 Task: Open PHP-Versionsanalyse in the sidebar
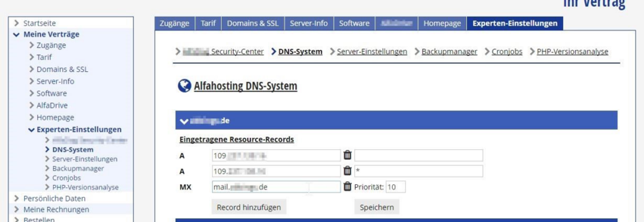(x=85, y=187)
